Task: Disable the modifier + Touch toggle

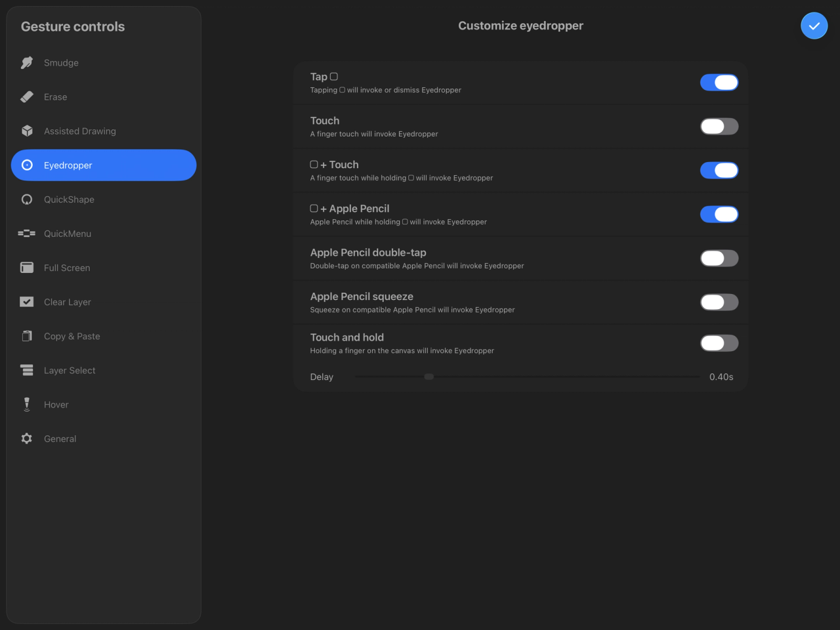Action: point(719,171)
